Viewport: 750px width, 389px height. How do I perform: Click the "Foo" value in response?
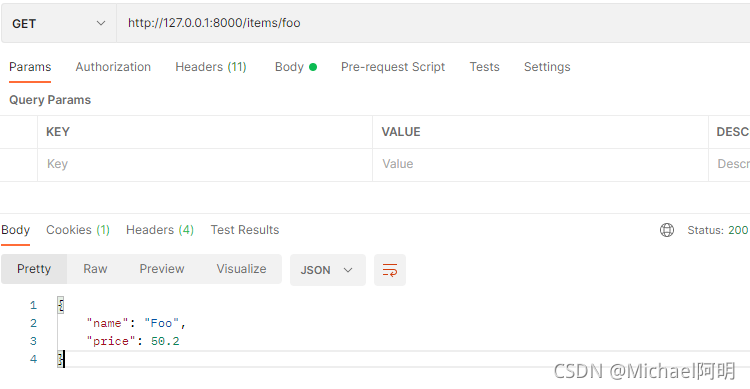click(161, 323)
